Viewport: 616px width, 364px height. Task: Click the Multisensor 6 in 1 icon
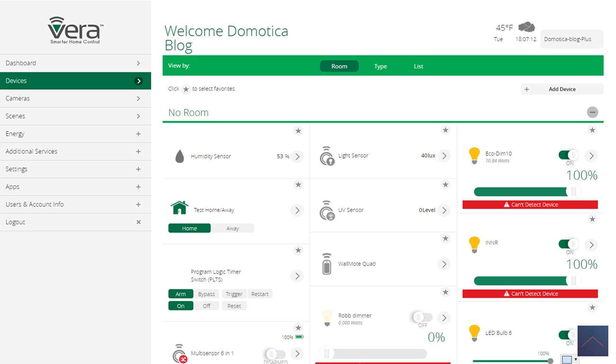click(180, 354)
